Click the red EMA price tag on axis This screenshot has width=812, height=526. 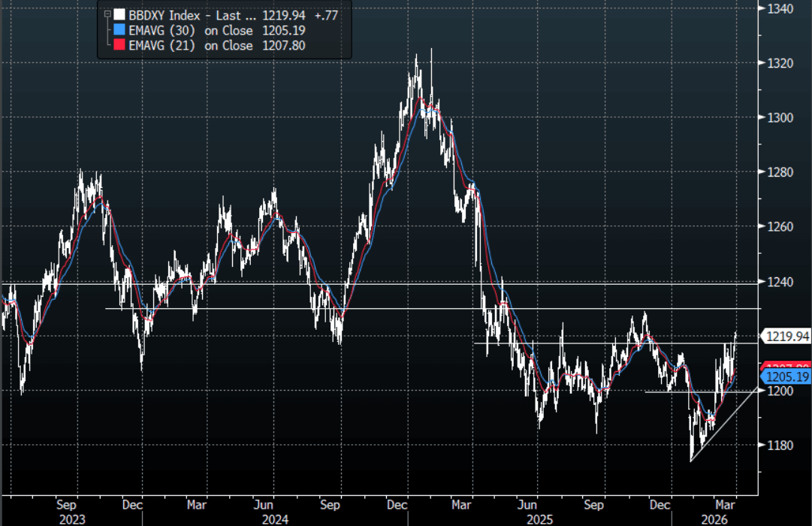tap(786, 366)
